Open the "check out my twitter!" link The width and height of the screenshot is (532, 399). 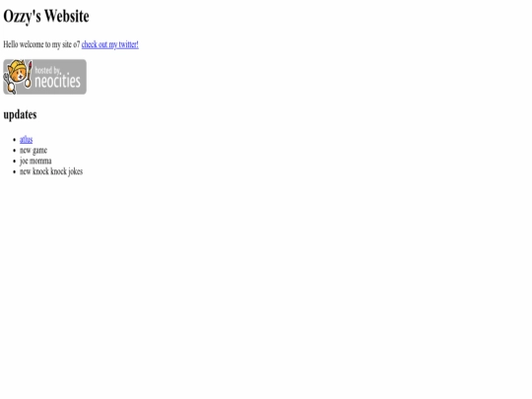(x=110, y=44)
